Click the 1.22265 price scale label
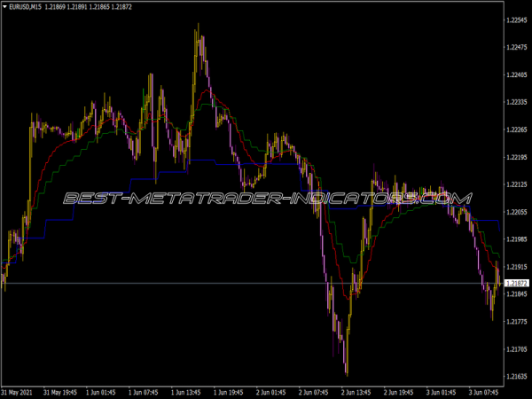Image resolution: width=532 pixels, height=399 pixels. point(517,129)
